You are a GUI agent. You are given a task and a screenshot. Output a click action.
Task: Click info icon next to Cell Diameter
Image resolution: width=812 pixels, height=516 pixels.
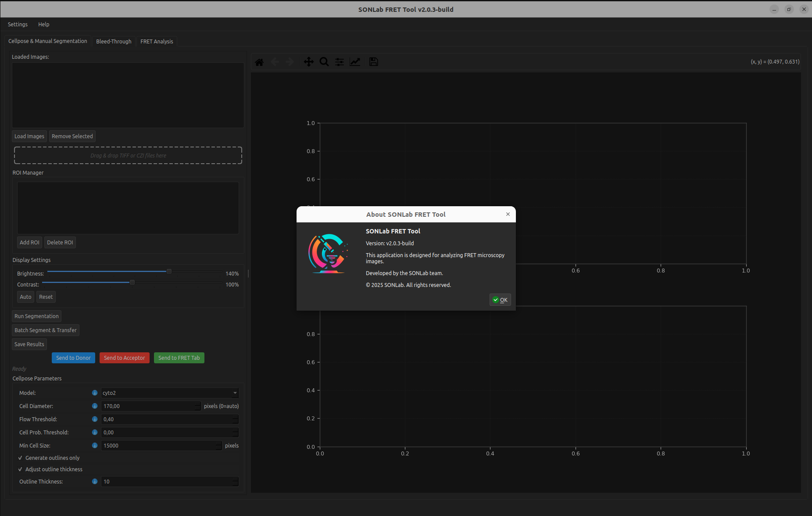click(95, 406)
